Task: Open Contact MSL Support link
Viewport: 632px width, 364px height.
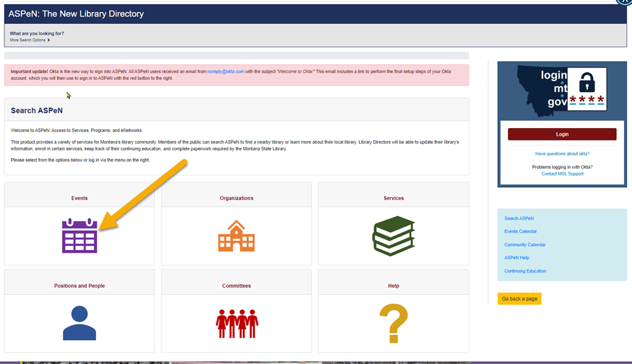Action: [x=562, y=174]
